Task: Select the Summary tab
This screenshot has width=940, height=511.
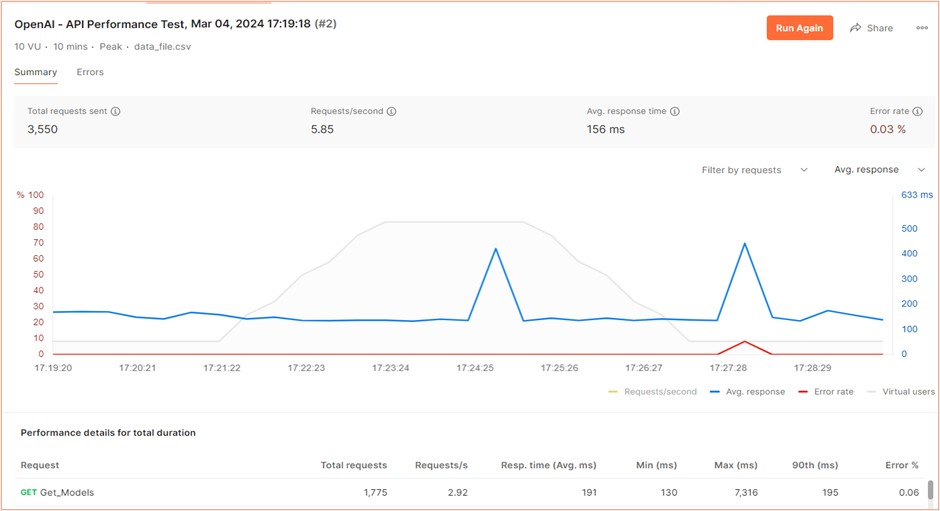Action: (35, 72)
